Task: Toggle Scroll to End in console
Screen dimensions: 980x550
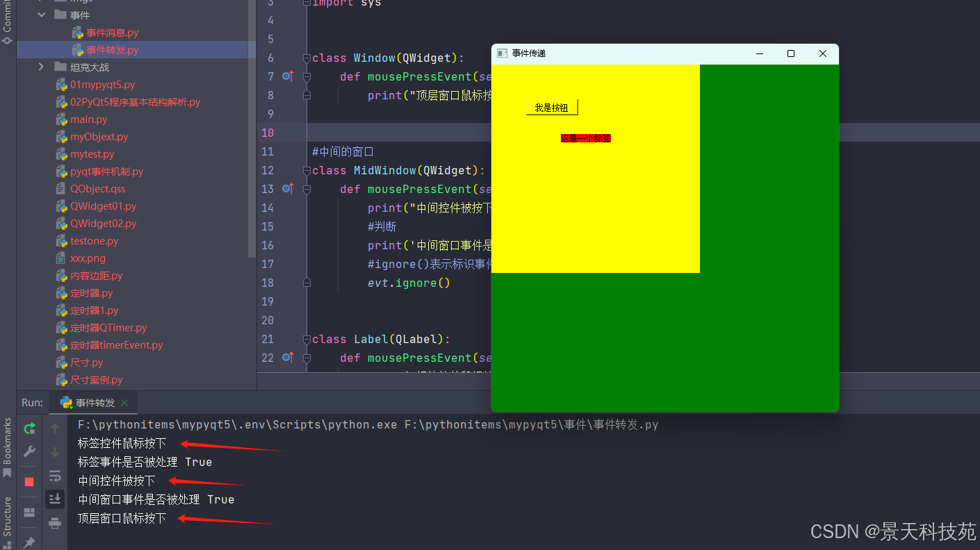Action: click(55, 499)
